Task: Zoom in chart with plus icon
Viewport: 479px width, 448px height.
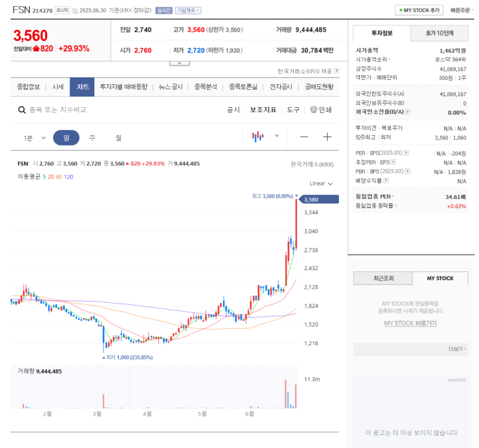Action: 327,137
